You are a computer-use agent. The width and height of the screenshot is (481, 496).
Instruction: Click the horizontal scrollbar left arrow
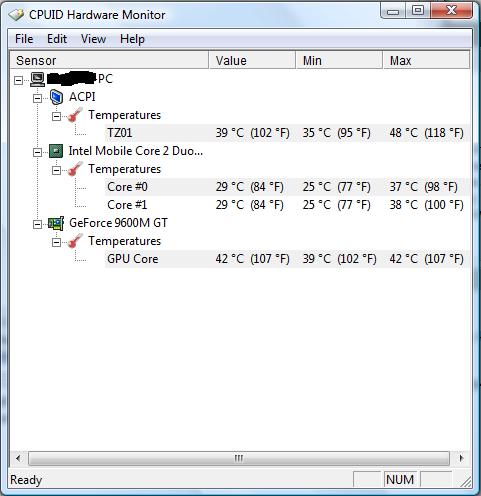point(18,458)
